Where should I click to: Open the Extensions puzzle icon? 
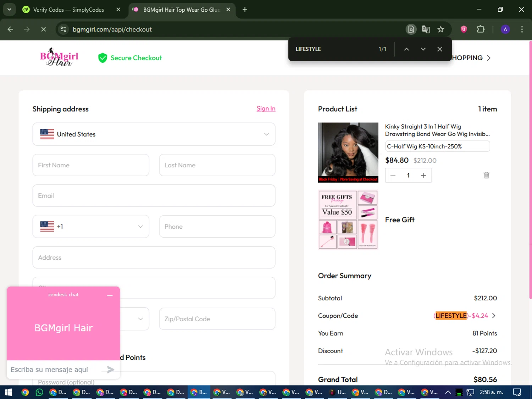click(x=481, y=29)
